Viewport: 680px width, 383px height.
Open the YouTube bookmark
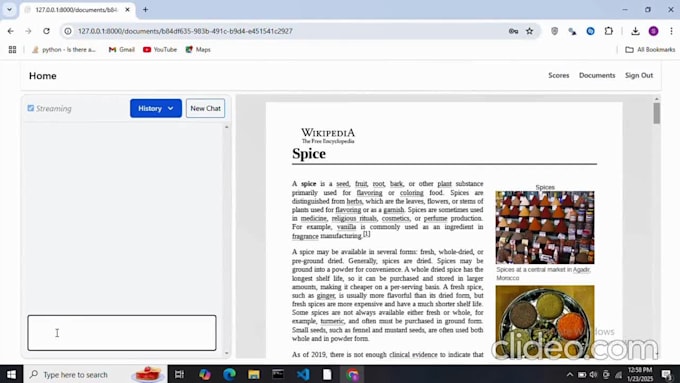(x=160, y=50)
